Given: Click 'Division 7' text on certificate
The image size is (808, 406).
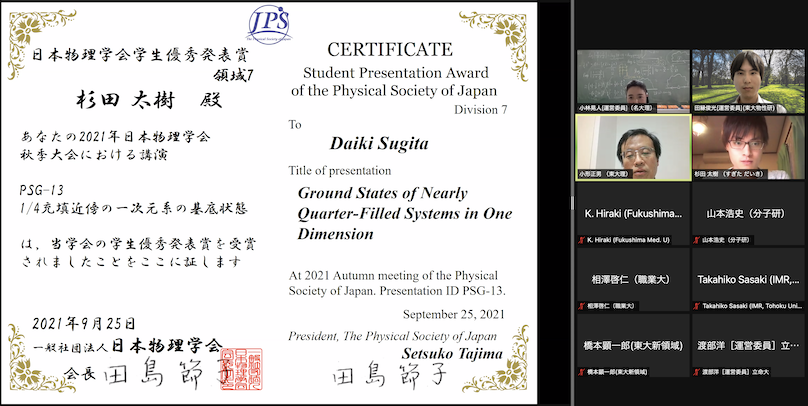Looking at the screenshot, I should (481, 109).
